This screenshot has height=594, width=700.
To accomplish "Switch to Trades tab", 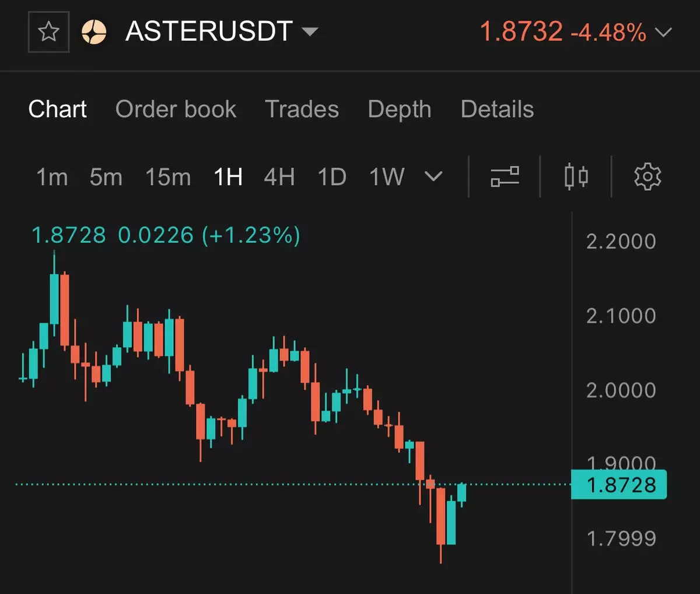I will 302,109.
